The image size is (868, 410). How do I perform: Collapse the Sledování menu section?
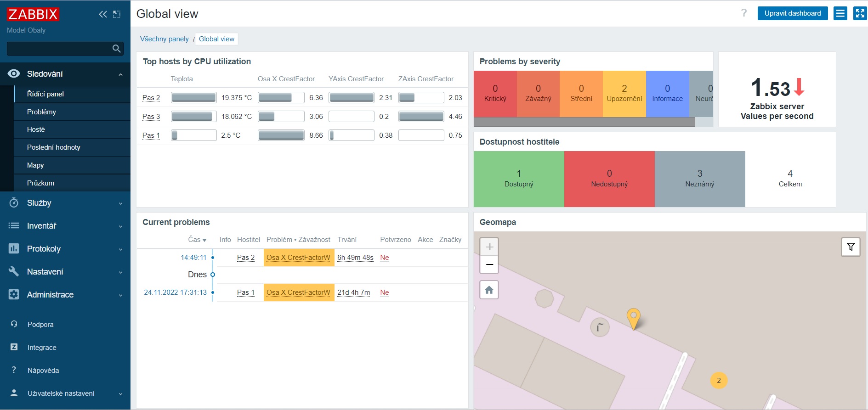(120, 74)
